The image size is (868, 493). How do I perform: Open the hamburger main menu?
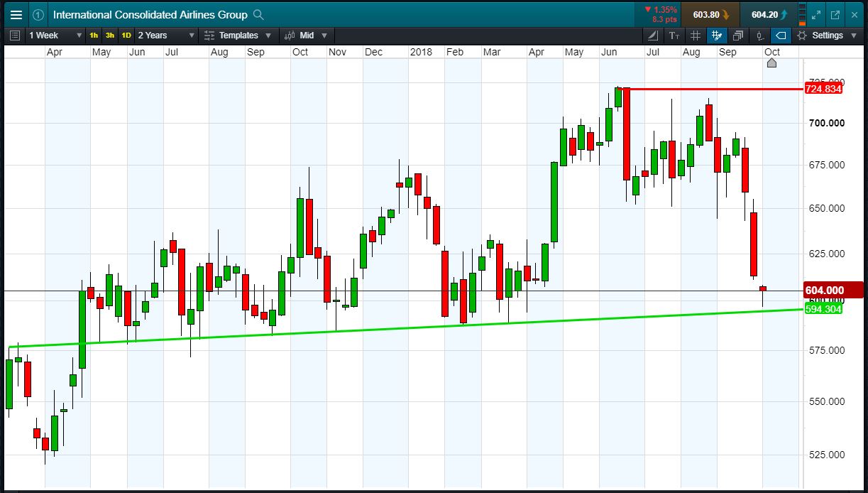tap(16, 14)
